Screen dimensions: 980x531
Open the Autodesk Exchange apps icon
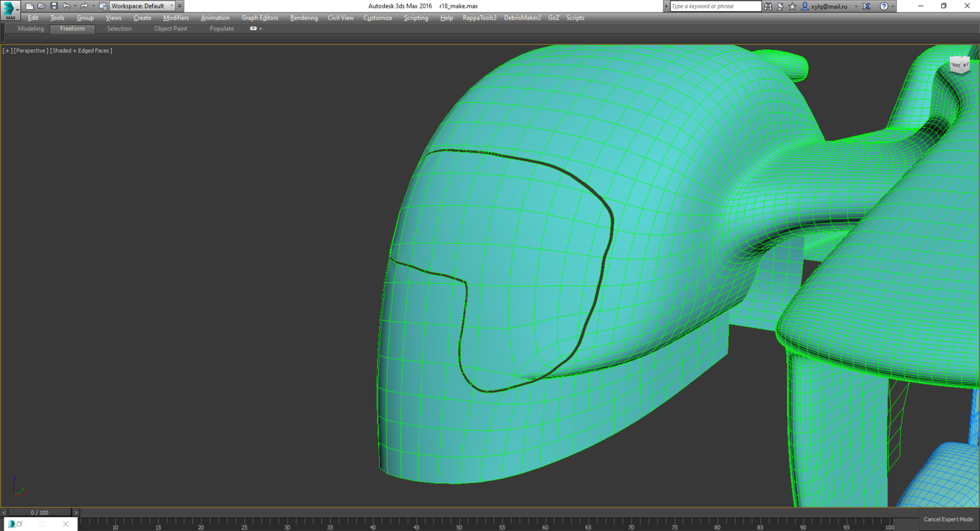[866, 6]
